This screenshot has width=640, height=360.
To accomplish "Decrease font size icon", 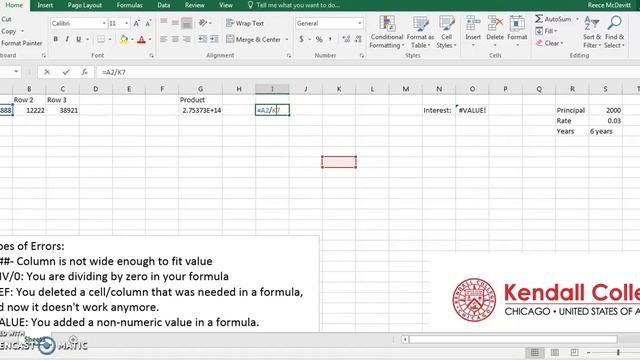I will coord(148,23).
